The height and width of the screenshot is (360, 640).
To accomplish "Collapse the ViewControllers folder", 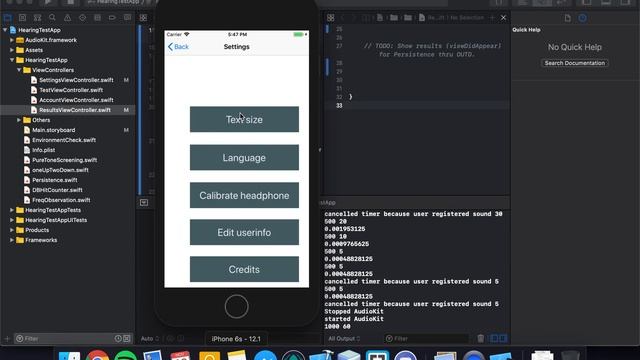I will tap(19, 70).
